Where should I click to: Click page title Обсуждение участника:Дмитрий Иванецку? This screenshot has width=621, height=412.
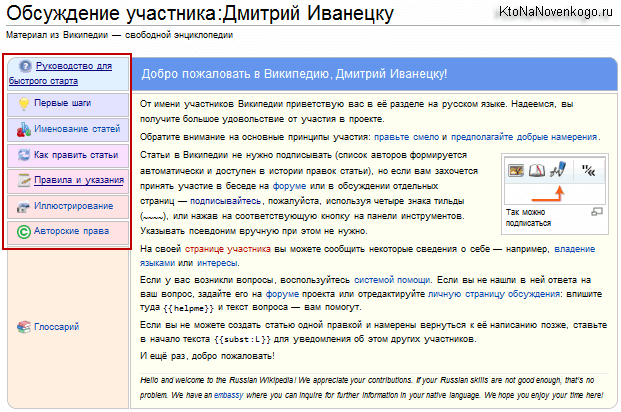[x=200, y=13]
